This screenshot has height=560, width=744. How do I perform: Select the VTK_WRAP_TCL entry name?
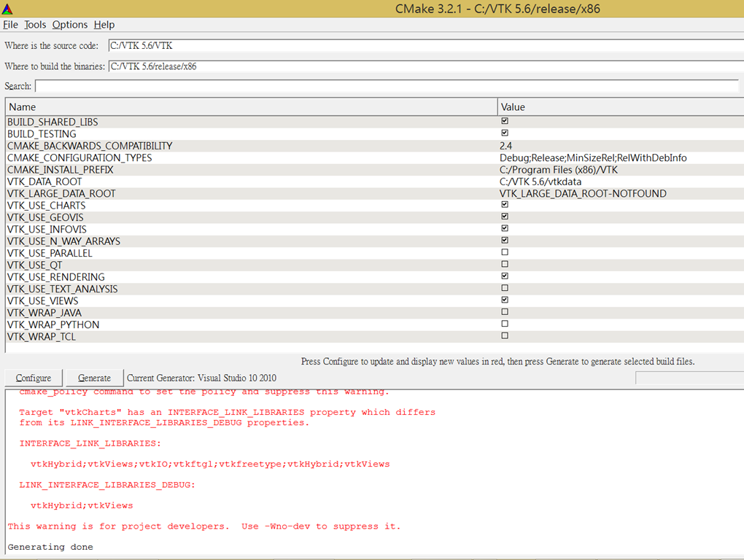pos(42,337)
